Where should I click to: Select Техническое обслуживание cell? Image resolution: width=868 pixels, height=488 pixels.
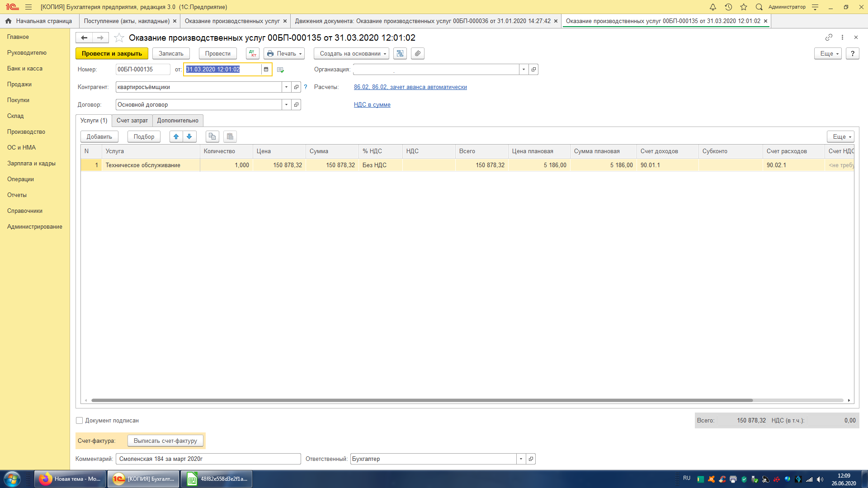click(151, 165)
